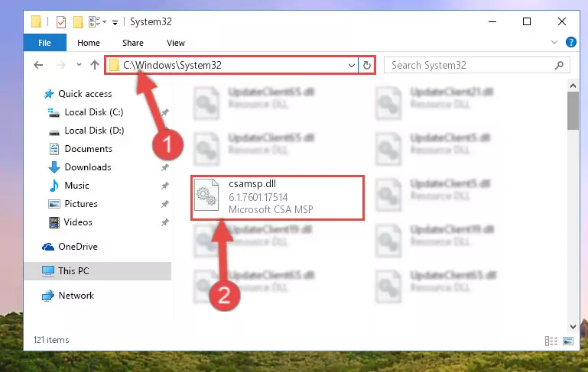Click the address bar path C:\Windows\System32

172,65
